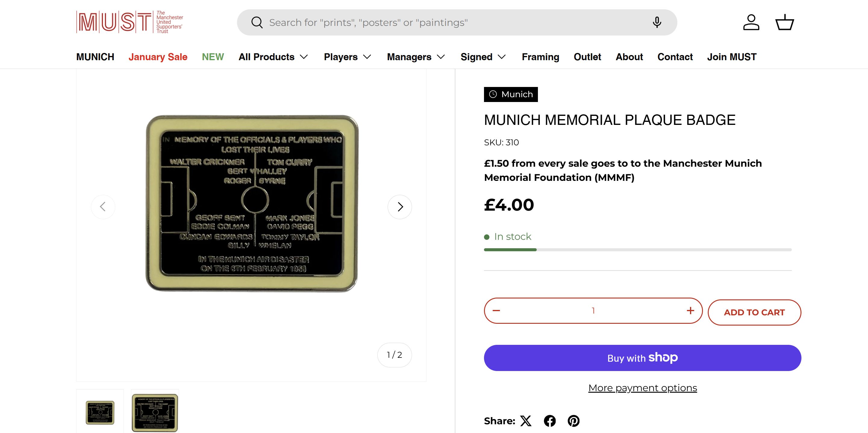
Task: Open the shopping basket icon
Action: pyautogui.click(x=785, y=23)
